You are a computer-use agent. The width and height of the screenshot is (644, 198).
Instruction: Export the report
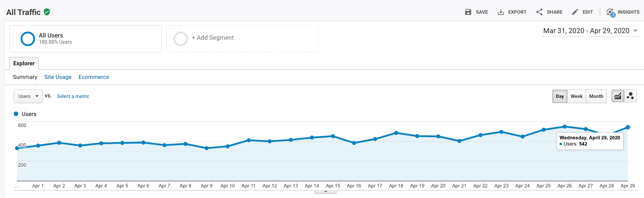pos(512,12)
